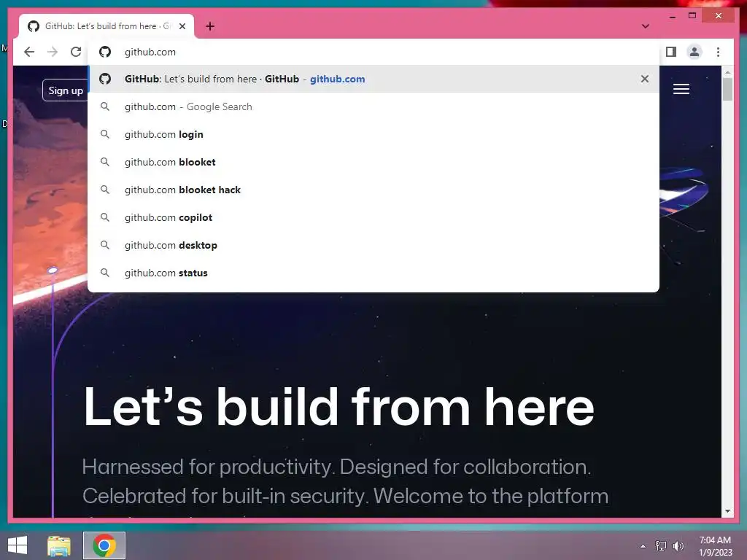Open the tab search chevron

pos(645,26)
